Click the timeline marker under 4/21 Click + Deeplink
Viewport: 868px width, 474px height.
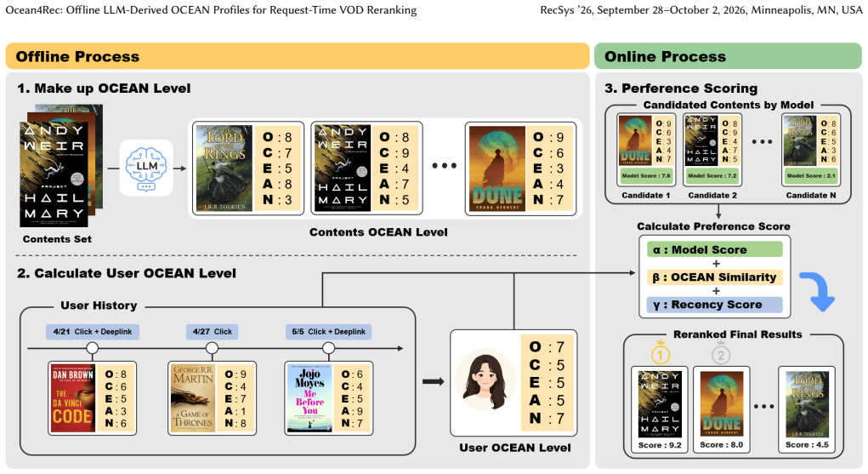click(93, 348)
